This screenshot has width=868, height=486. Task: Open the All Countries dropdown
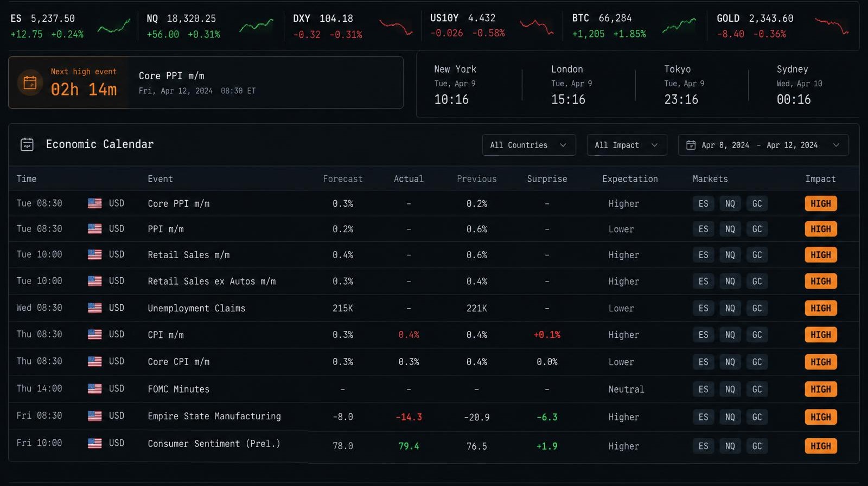[x=529, y=145]
